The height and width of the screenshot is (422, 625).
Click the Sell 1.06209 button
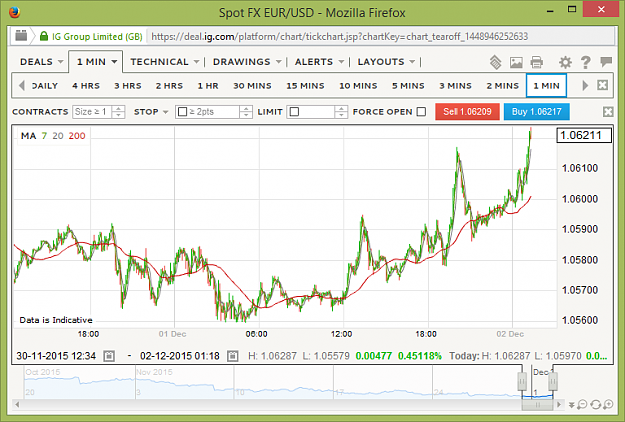click(x=467, y=112)
